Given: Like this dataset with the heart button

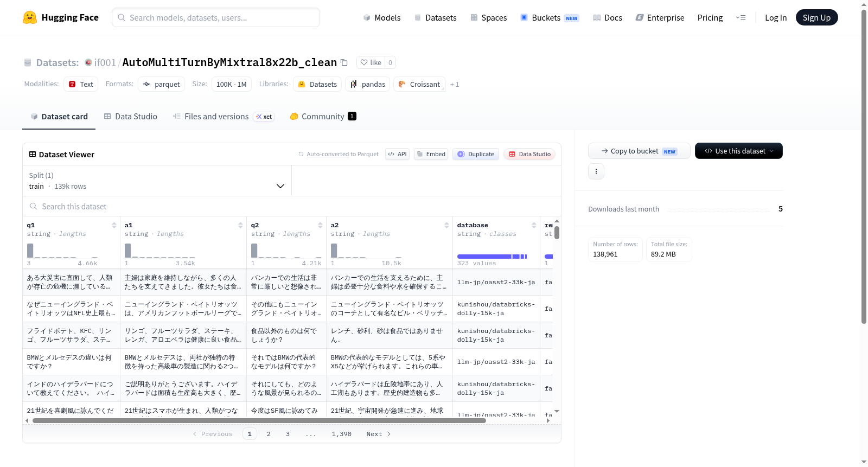Looking at the screenshot, I should point(371,62).
